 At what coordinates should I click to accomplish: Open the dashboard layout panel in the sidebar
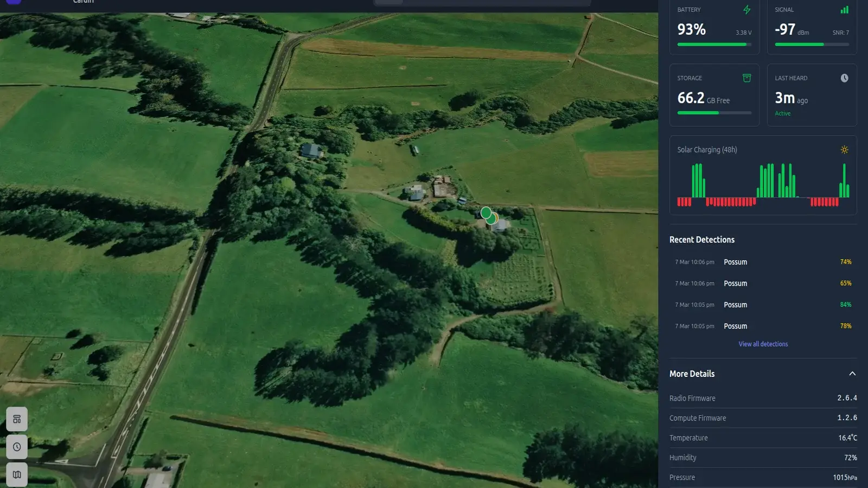point(17,419)
